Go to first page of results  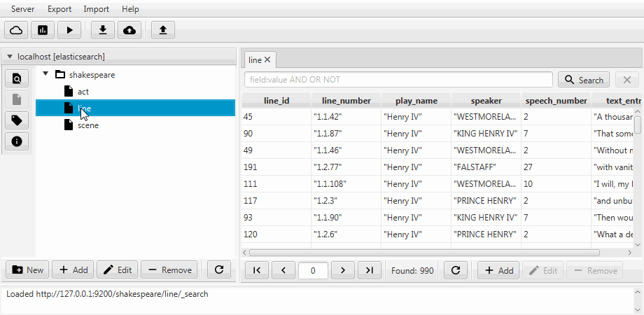(x=257, y=270)
